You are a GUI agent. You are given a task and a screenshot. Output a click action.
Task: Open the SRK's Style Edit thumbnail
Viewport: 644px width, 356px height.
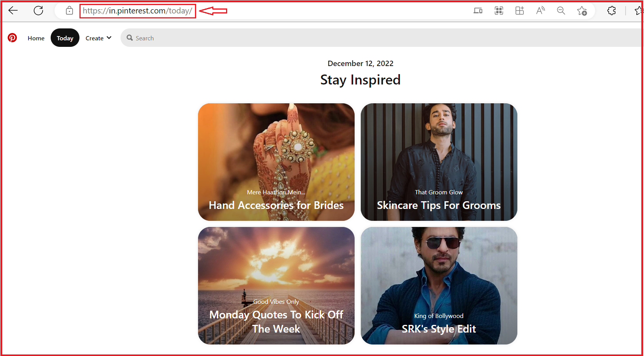coord(439,286)
